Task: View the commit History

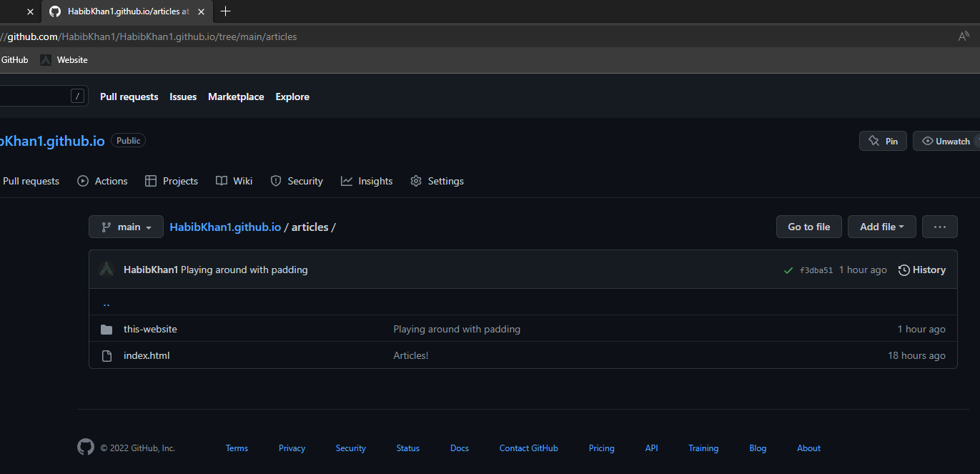Action: tap(922, 270)
